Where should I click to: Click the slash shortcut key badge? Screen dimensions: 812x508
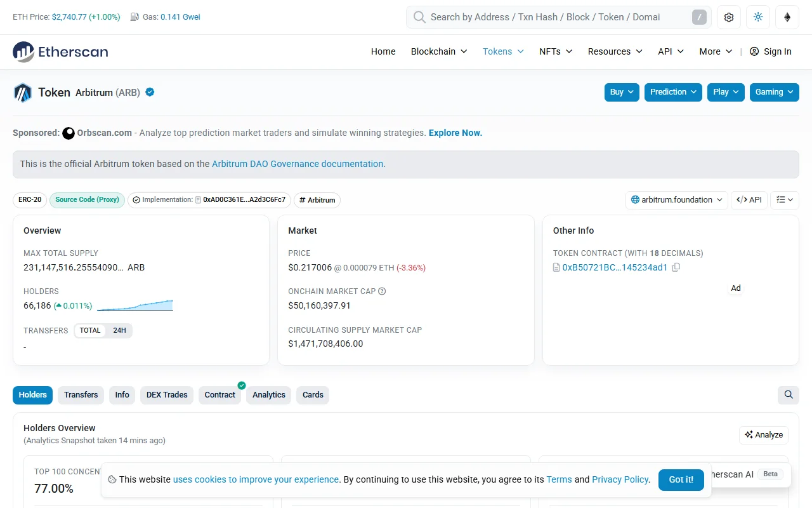point(698,17)
